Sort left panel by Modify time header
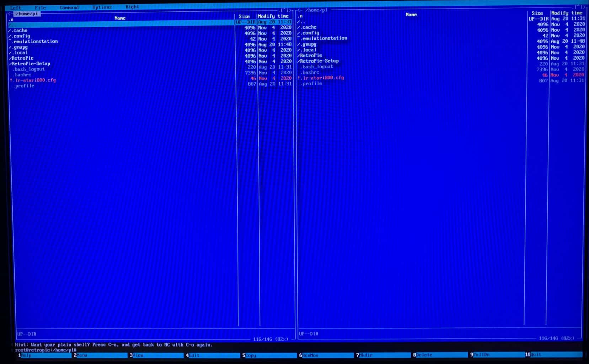Viewport: 589px width, 364px height. pyautogui.click(x=273, y=16)
